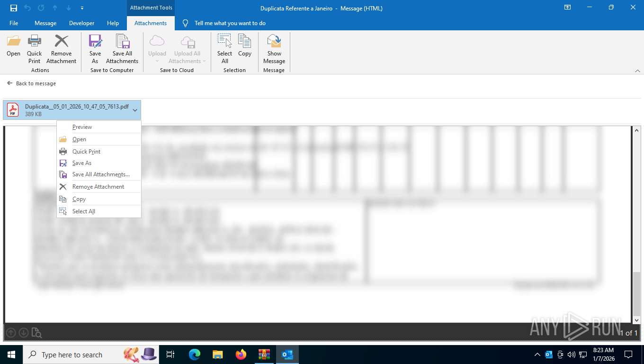Click the find magnifier in PDF preview
644x364 pixels.
pyautogui.click(x=36, y=333)
